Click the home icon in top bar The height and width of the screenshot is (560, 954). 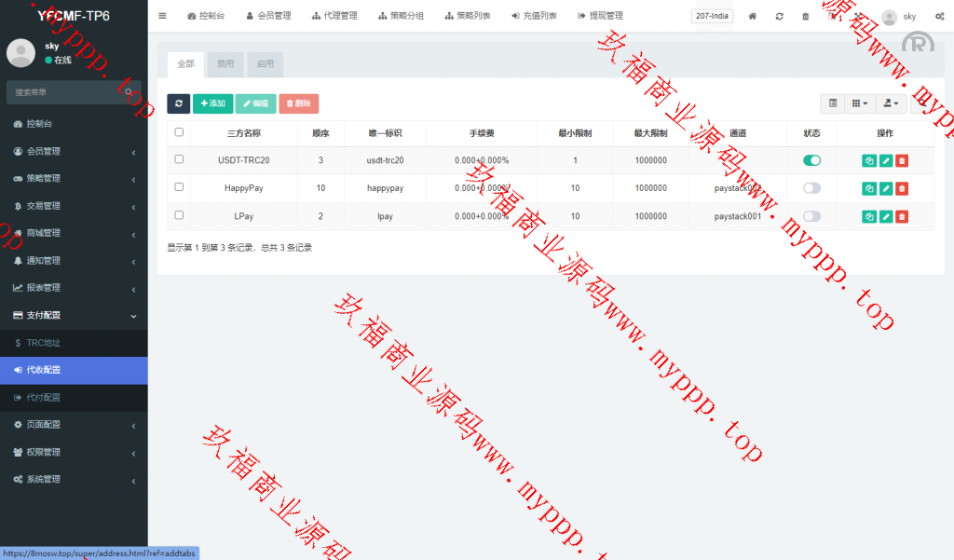753,16
